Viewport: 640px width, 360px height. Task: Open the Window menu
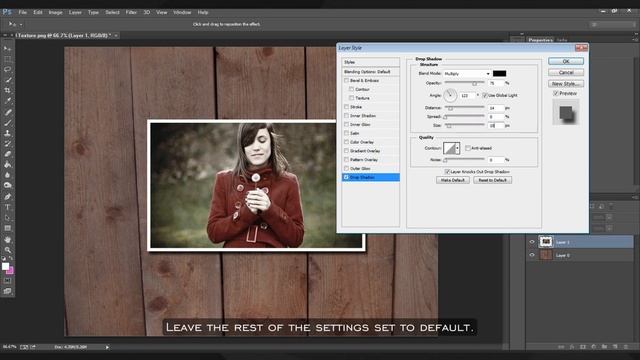(x=182, y=12)
